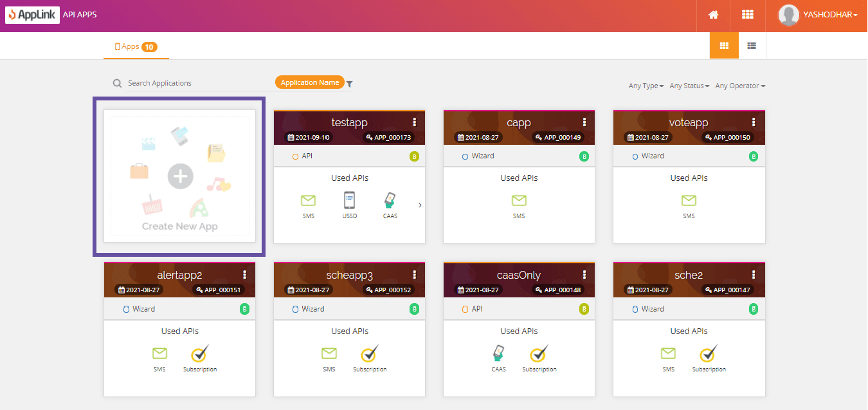Open voteapp three-dot options menu
Viewport: 868px width, 410px height.
click(754, 122)
